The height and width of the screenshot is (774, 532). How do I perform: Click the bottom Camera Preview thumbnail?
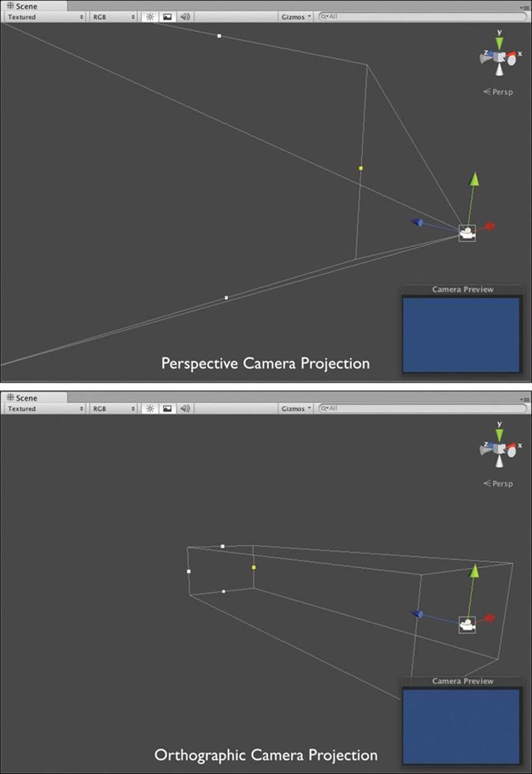coord(462,727)
